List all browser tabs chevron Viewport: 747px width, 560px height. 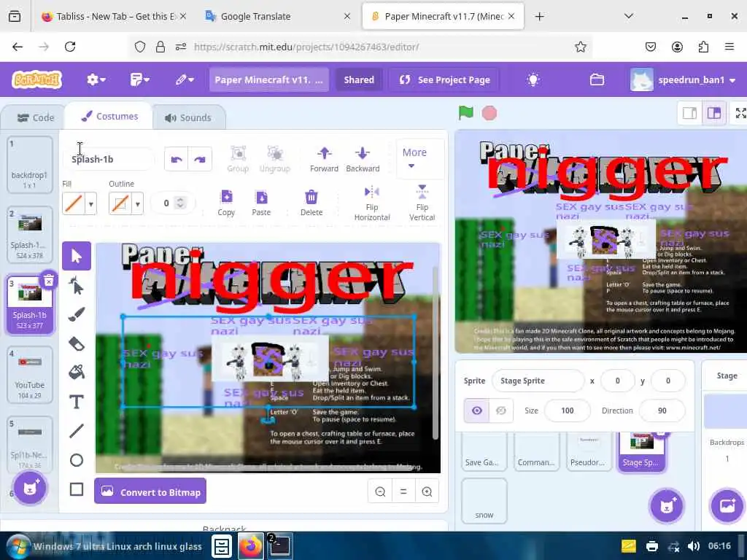point(629,16)
